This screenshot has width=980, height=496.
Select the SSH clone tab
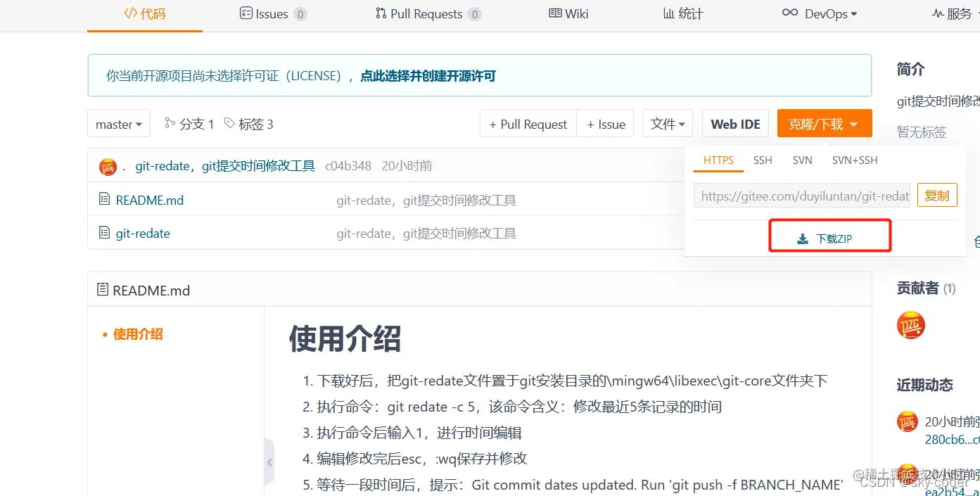(763, 160)
